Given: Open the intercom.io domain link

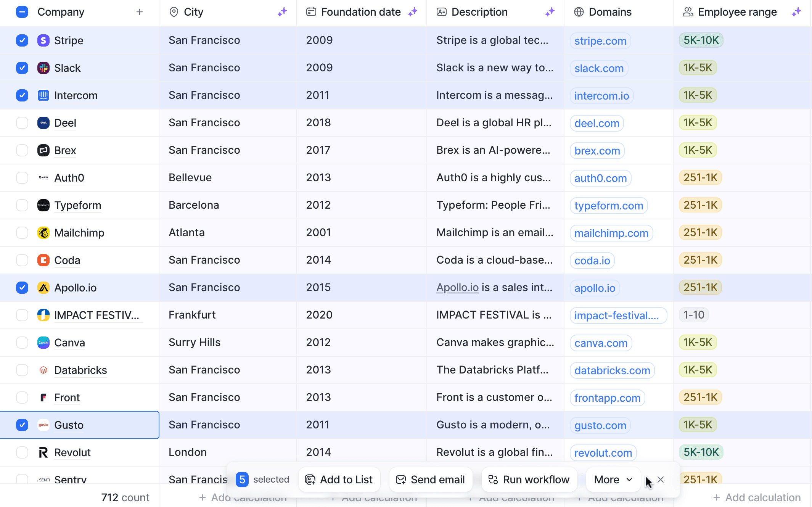Looking at the screenshot, I should (602, 96).
